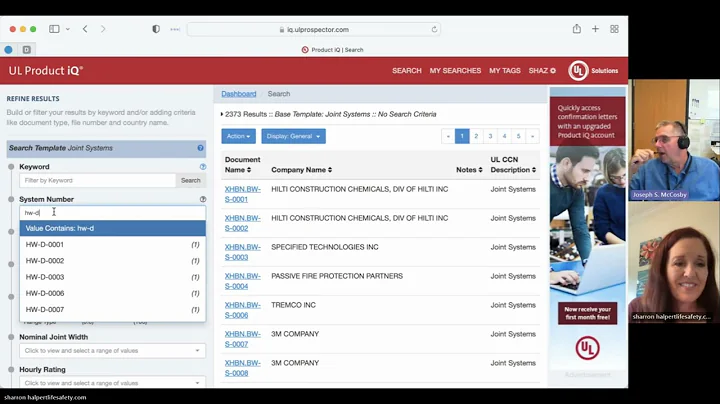Select HW-D-0003 from suggestion list

tap(112, 277)
